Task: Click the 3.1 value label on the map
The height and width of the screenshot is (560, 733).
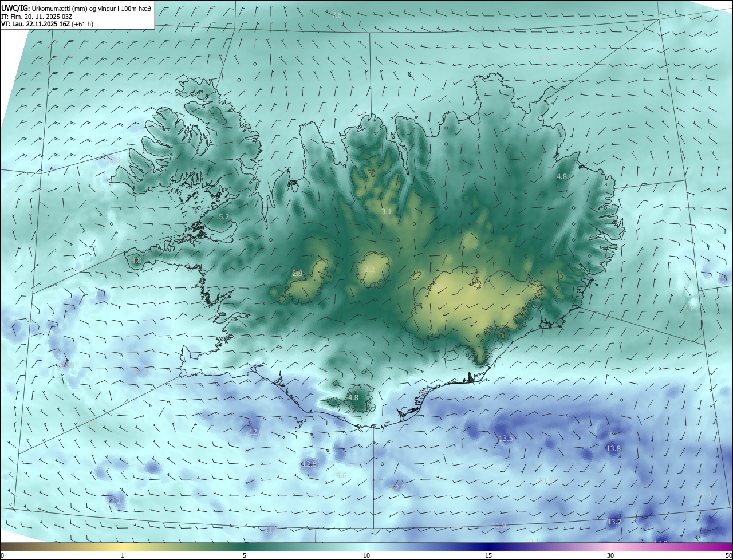Action: (387, 211)
